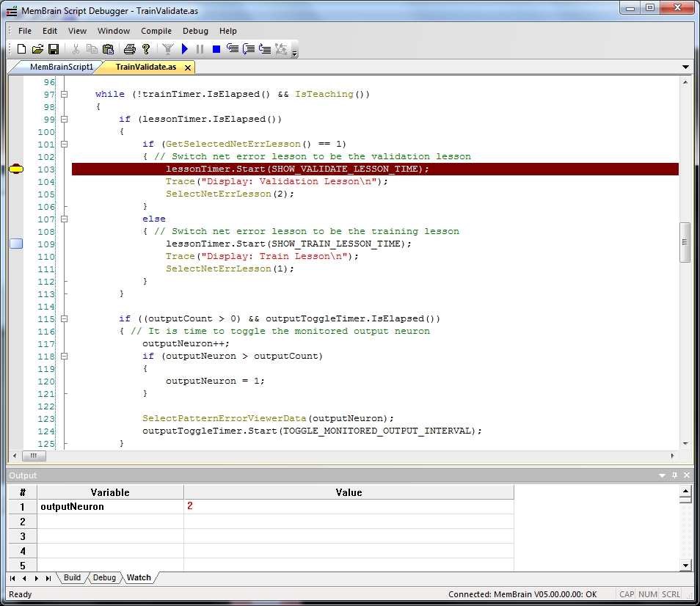This screenshot has width=700, height=606.
Task: Switch to the Build output tab
Action: click(x=72, y=578)
